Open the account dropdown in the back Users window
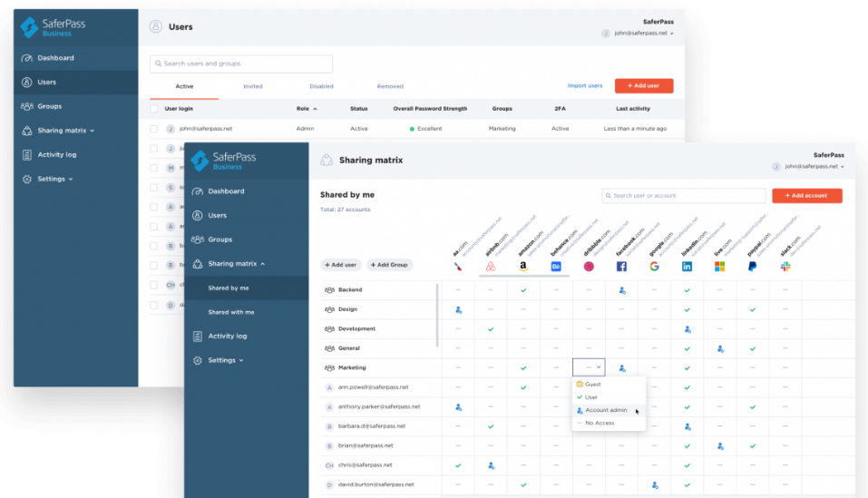 [639, 34]
